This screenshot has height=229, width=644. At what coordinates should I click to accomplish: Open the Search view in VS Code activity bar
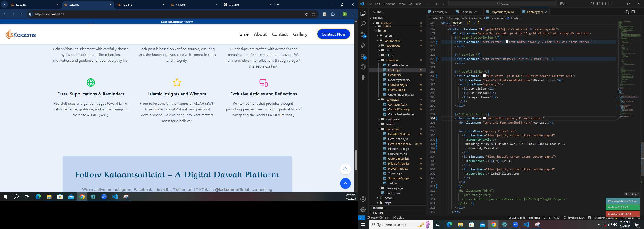363,24
